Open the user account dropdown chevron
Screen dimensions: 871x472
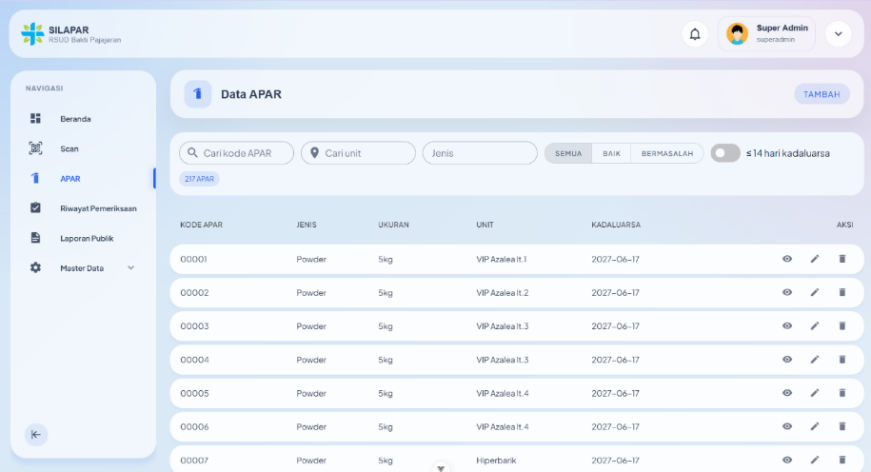pos(838,34)
